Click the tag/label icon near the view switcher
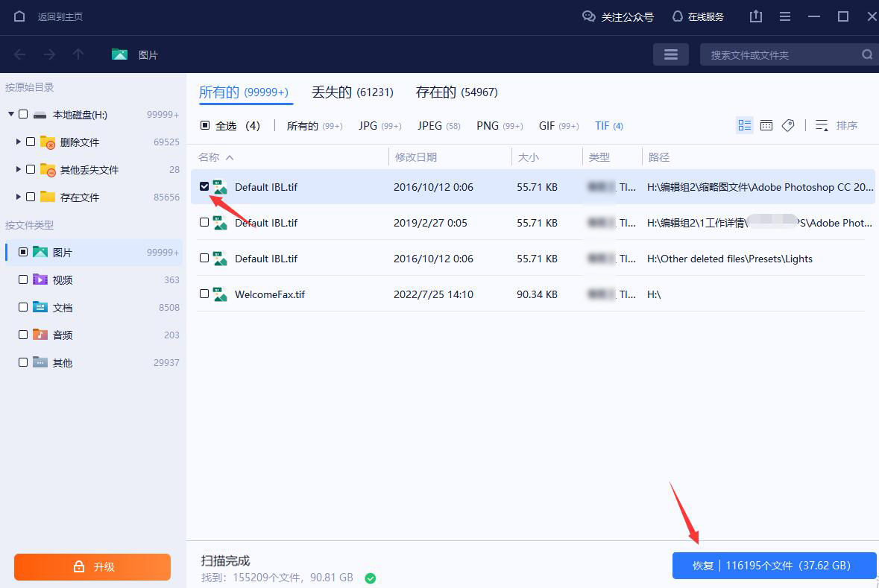Viewport: 879px width, 588px height. 788,125
